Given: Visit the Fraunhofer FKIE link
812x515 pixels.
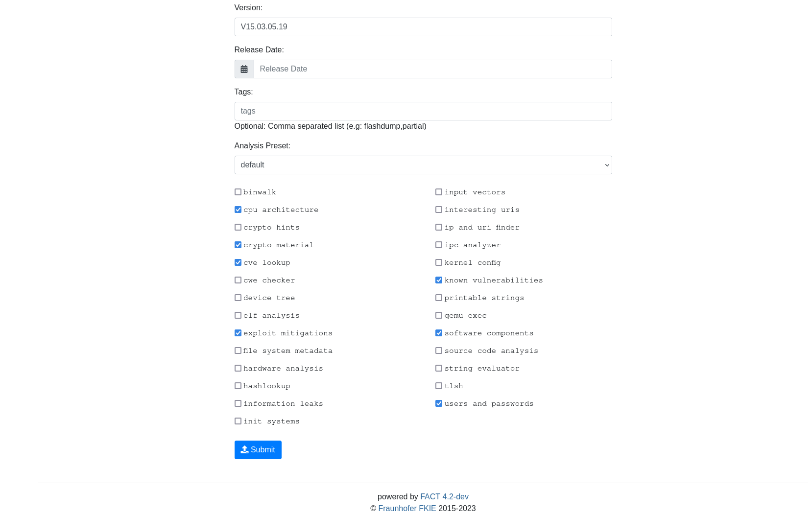Looking at the screenshot, I should coord(406,509).
